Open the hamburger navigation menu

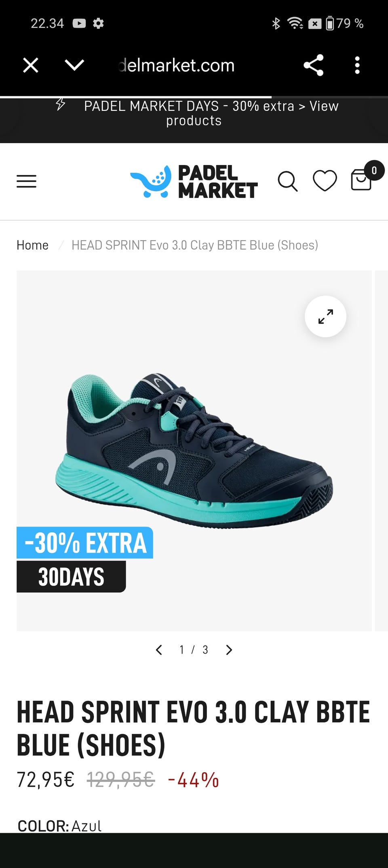[x=26, y=181]
